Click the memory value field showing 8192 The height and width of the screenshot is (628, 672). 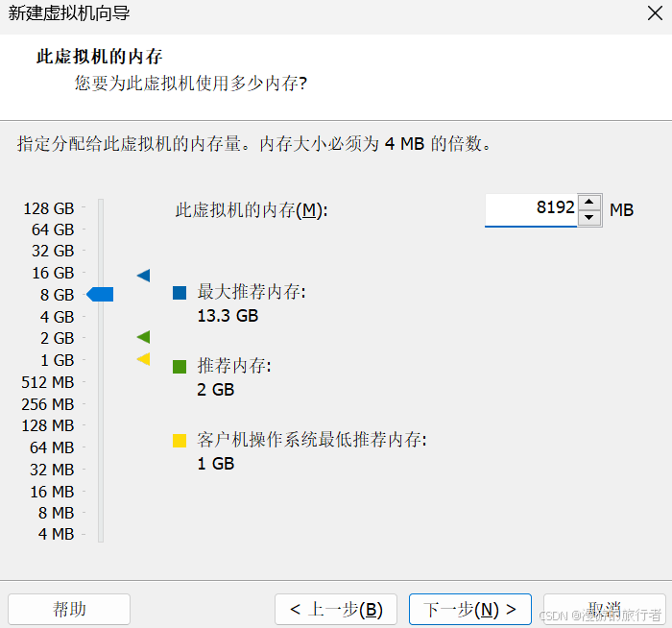(x=531, y=209)
